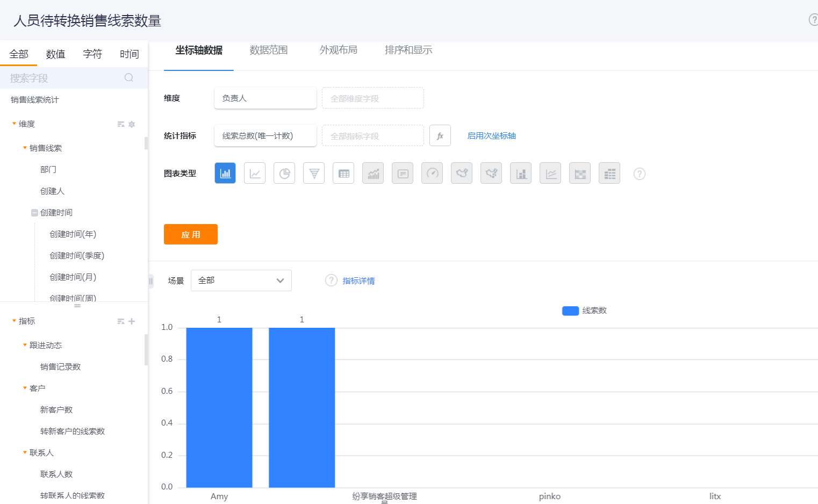Click the 启用次坐标轴 link
This screenshot has width=818, height=504.
click(491, 136)
